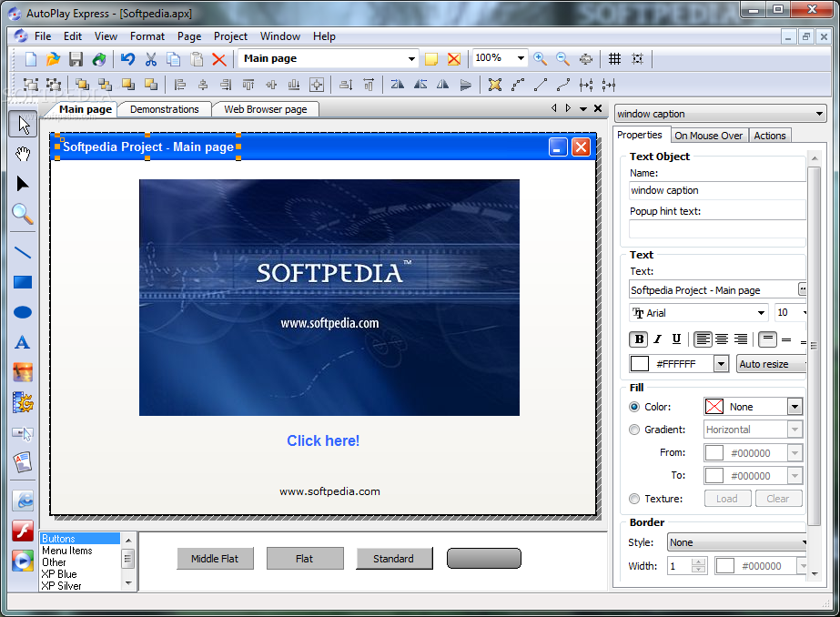Screen dimensions: 840x617
Task: Click the Zoom in magnifier icon
Action: (540, 58)
